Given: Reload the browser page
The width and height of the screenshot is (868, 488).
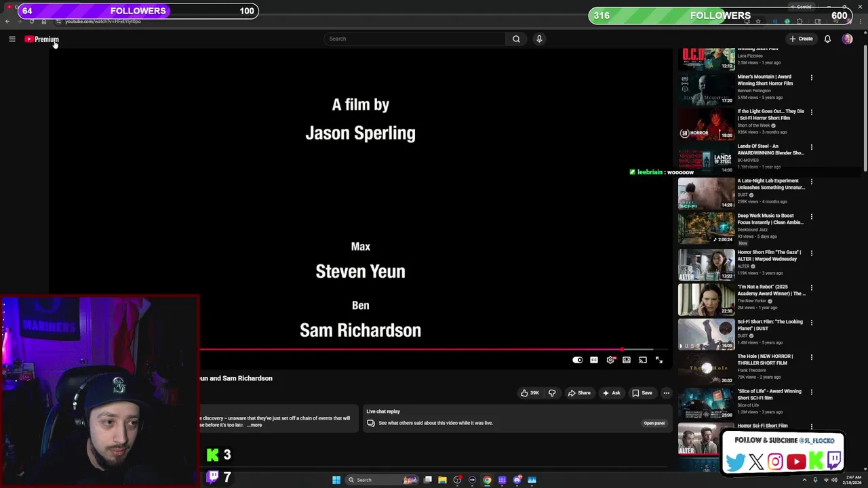Looking at the screenshot, I should pyautogui.click(x=32, y=22).
